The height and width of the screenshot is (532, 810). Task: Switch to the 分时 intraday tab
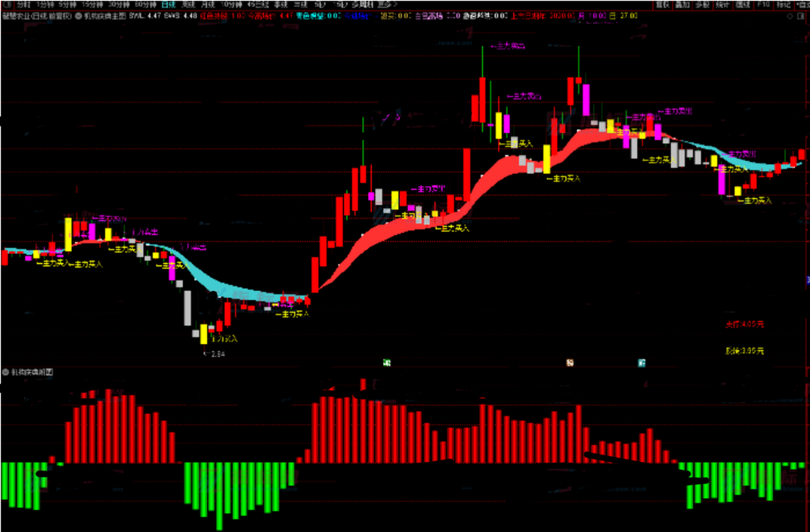click(23, 5)
